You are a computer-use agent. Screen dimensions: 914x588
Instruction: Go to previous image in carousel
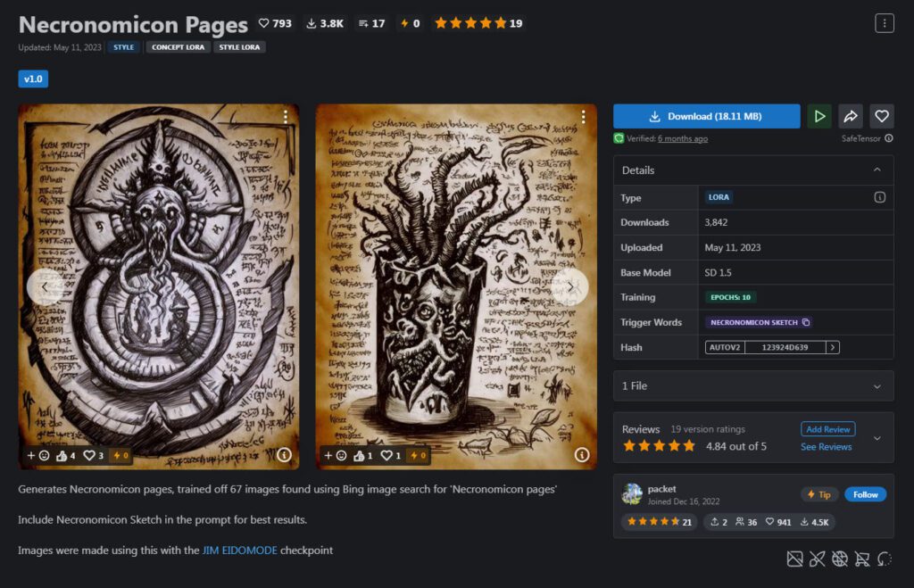pos(45,286)
